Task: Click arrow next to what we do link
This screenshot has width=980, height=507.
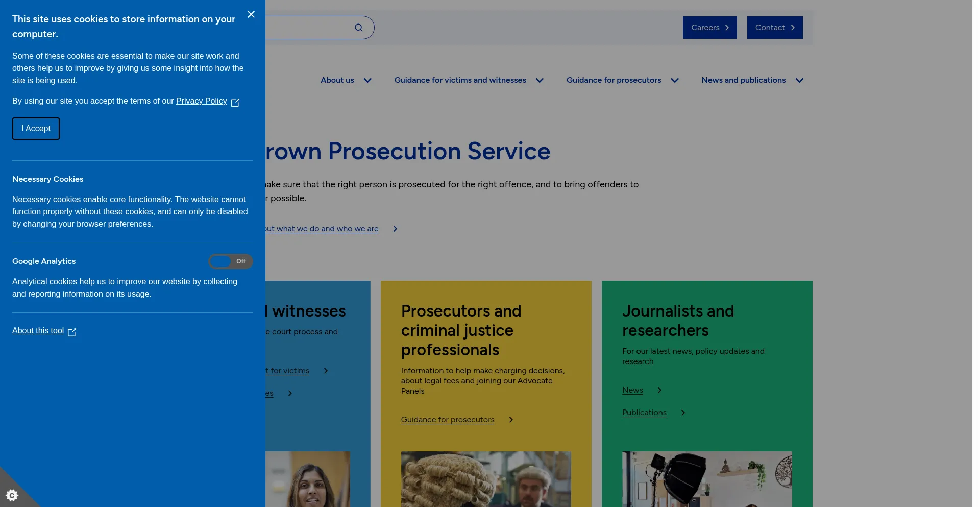Action: [x=395, y=229]
